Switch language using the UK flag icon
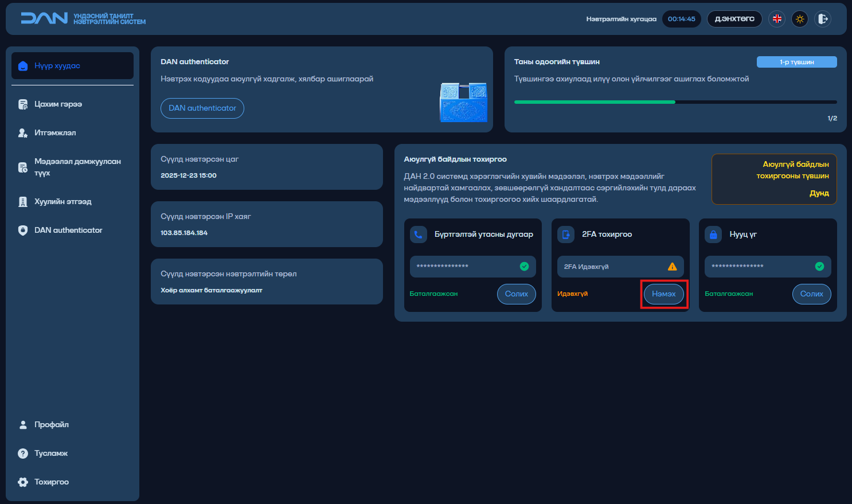The image size is (852, 504). click(777, 19)
